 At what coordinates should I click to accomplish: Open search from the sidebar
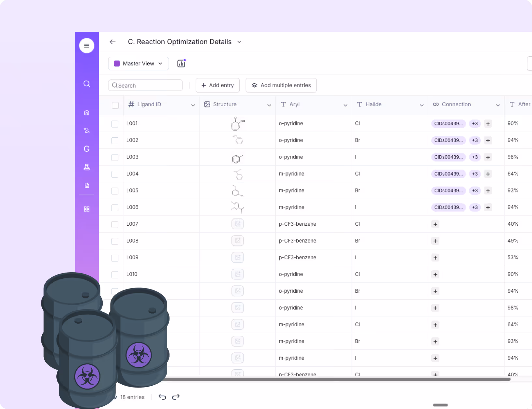[86, 84]
